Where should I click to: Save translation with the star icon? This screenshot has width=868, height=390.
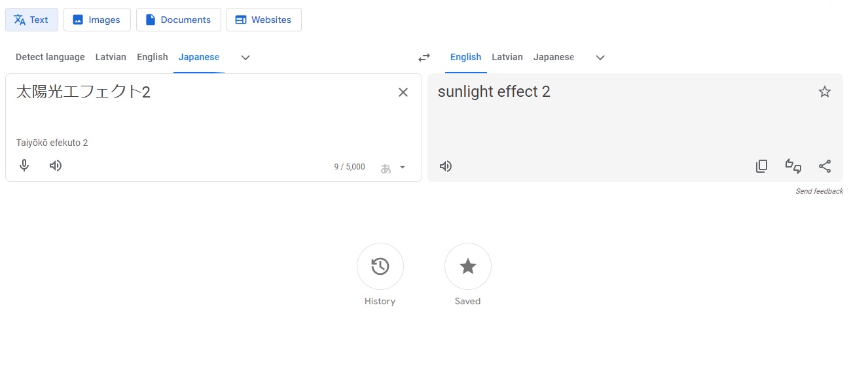(825, 92)
